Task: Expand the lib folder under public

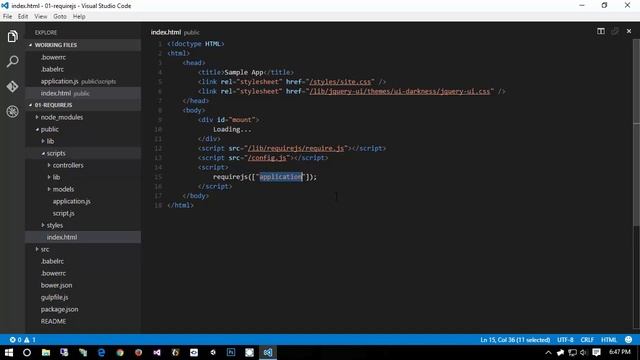Action: (83, 141)
